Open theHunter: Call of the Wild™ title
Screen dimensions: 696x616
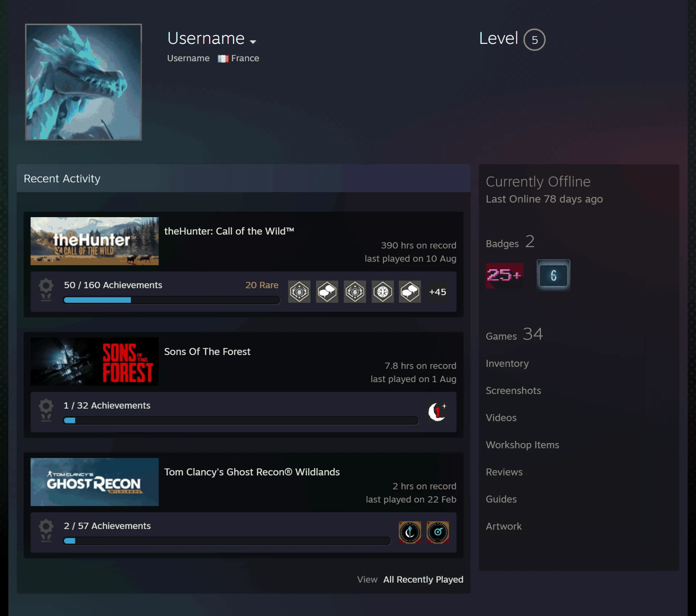pyautogui.click(x=229, y=231)
